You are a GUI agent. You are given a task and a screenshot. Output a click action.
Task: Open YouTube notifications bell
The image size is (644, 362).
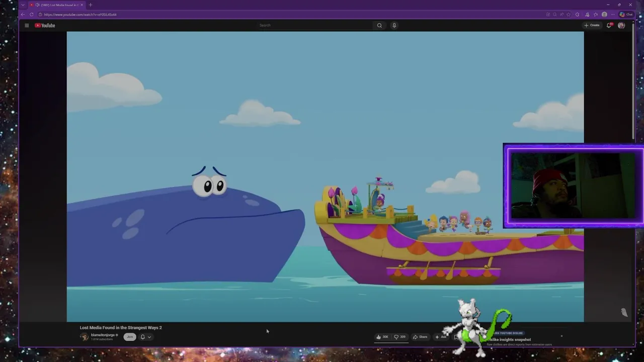[609, 25]
